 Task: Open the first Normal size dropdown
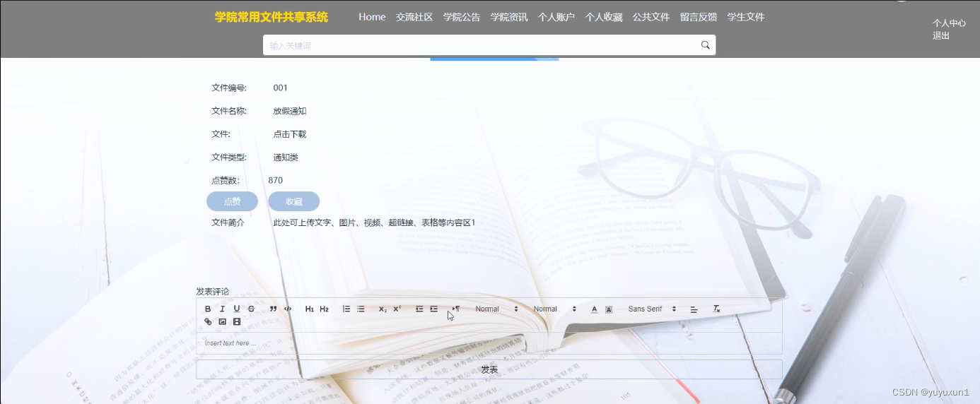tap(496, 309)
